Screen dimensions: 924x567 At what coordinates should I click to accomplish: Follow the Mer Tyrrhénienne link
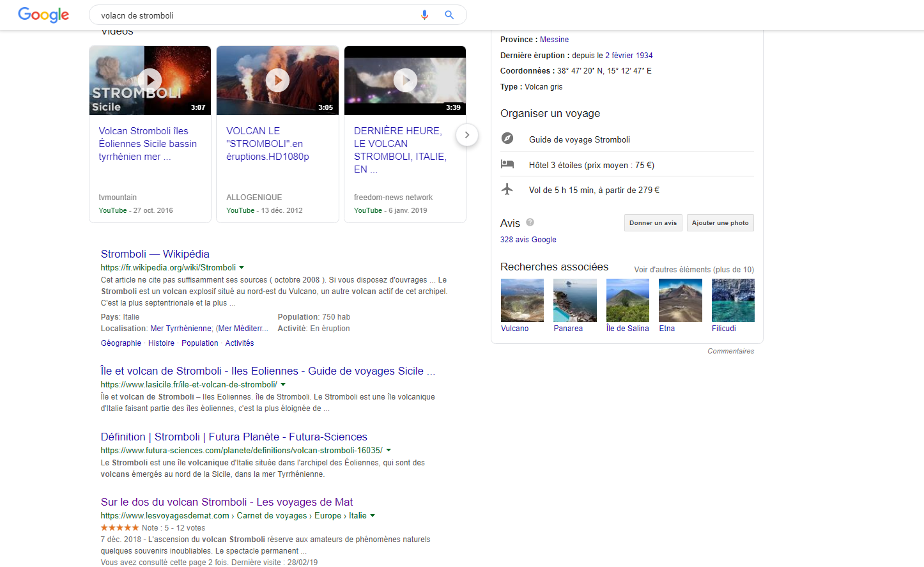pos(181,329)
